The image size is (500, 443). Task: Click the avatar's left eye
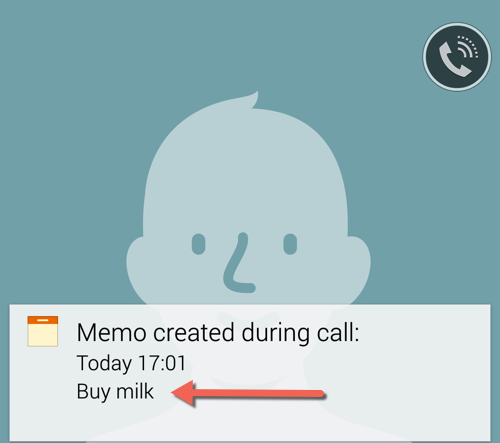pyautogui.click(x=199, y=244)
